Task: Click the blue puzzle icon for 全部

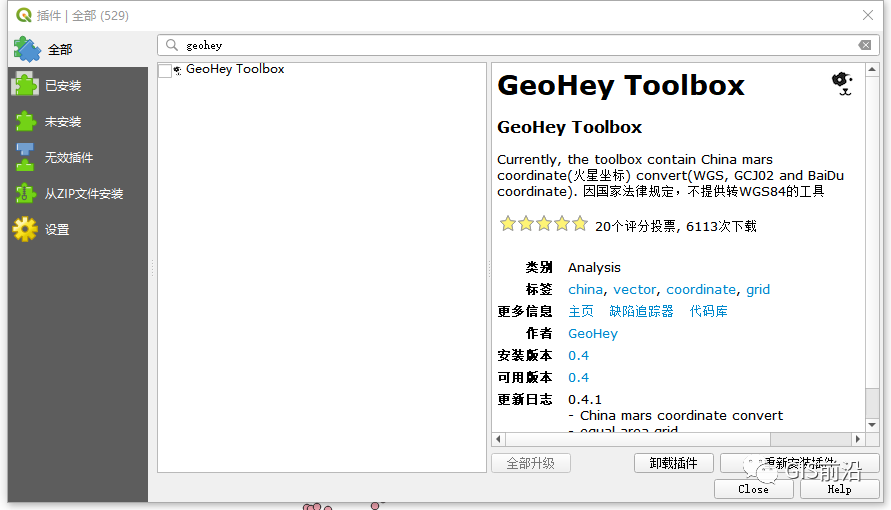Action: pyautogui.click(x=27, y=49)
